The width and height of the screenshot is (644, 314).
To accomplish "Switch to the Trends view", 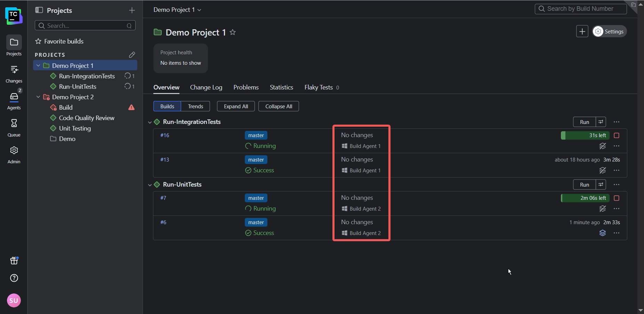I will (x=195, y=107).
